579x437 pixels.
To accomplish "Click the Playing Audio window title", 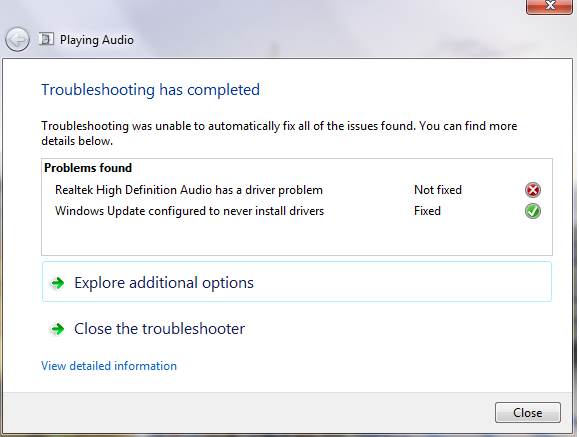I will click(97, 40).
